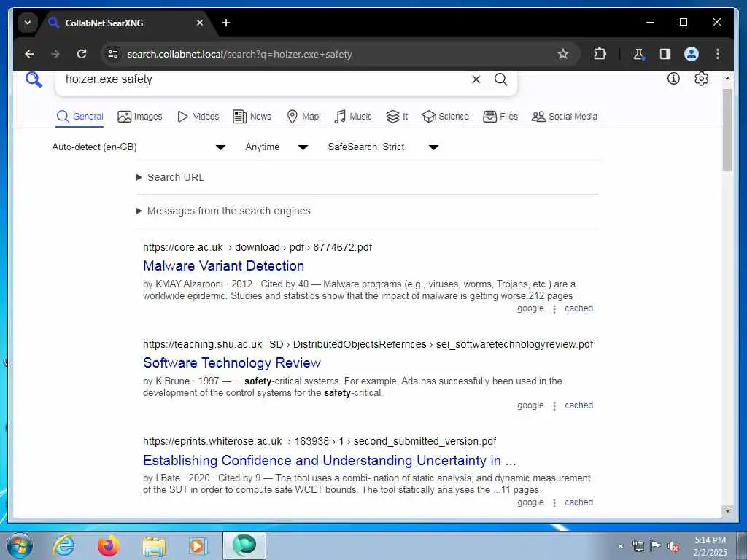Open cached link for Software Technology Review
This screenshot has width=747, height=560.
click(578, 405)
